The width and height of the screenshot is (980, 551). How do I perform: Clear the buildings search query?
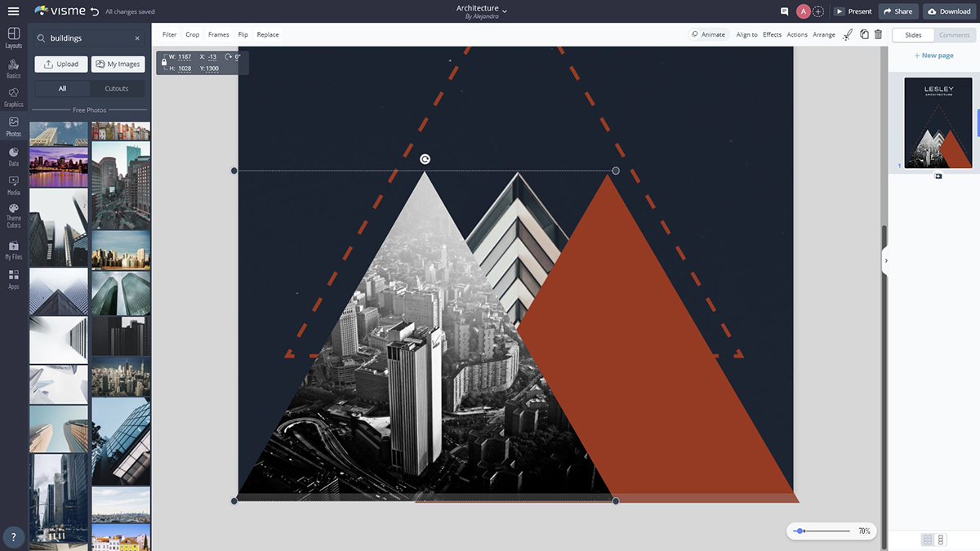(x=137, y=38)
